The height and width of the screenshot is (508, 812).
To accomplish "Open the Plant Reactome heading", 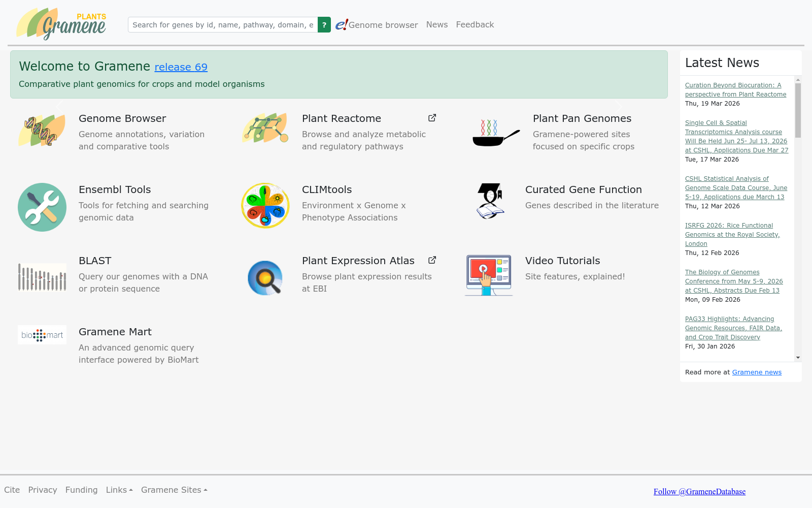I will pos(342,118).
